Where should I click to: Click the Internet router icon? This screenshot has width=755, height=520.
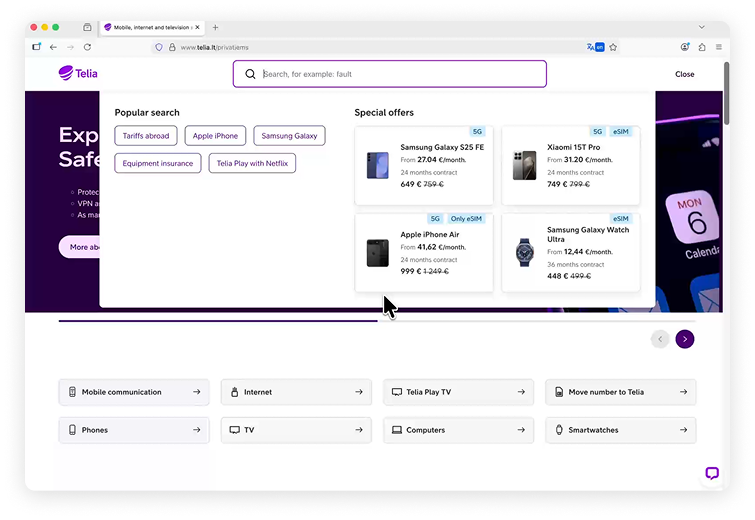tap(234, 392)
